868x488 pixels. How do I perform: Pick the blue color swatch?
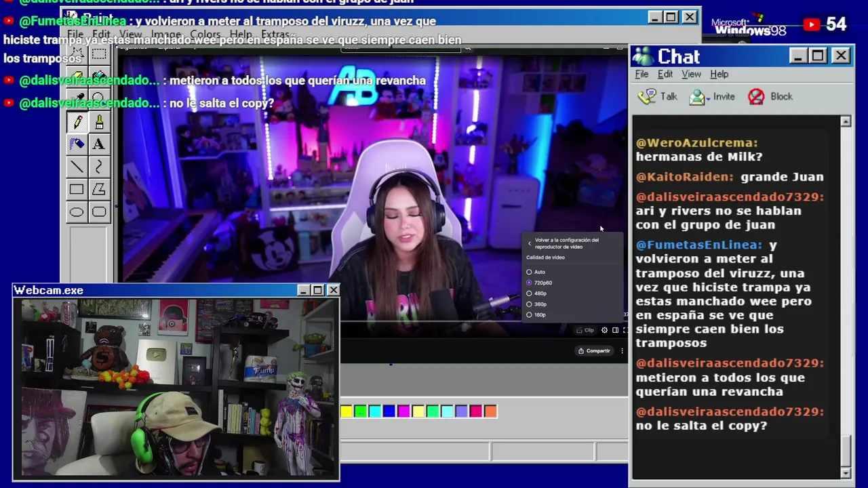389,411
